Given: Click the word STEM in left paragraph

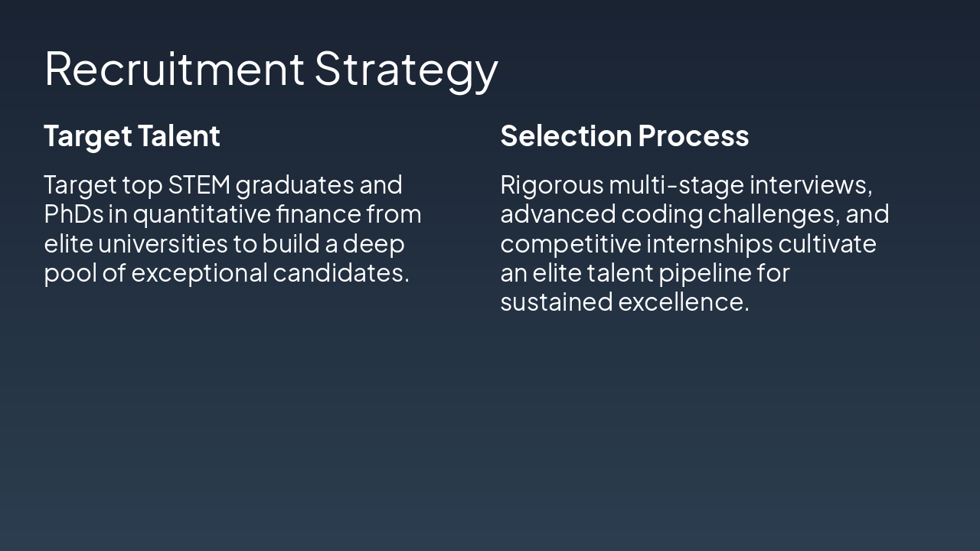Looking at the screenshot, I should click(199, 185).
